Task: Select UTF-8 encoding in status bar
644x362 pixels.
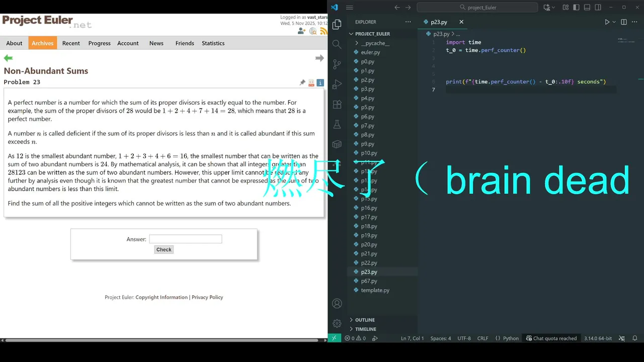Action: click(464, 338)
